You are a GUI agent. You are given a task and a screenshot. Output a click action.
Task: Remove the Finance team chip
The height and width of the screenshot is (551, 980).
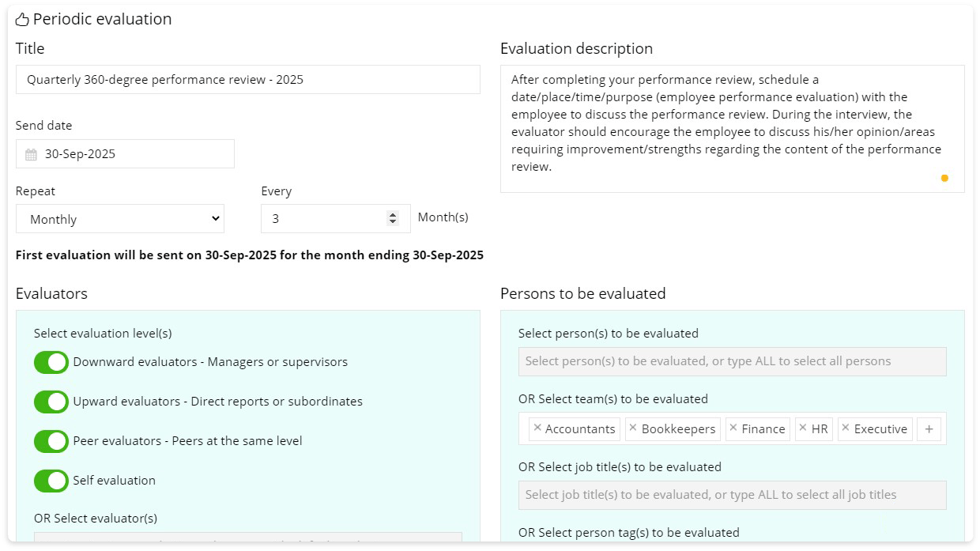pos(735,428)
